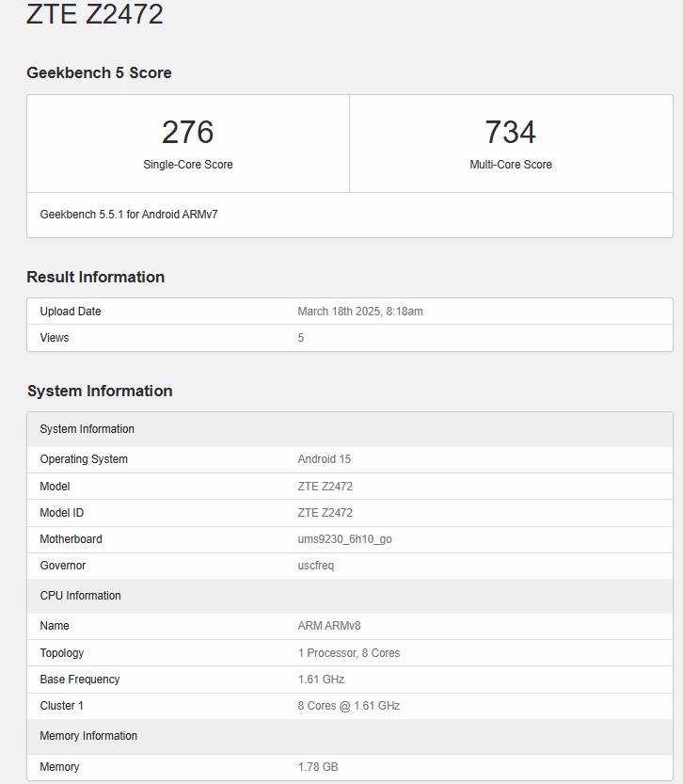The image size is (683, 784).
Task: Click the Base Frequency label
Action: tap(80, 680)
